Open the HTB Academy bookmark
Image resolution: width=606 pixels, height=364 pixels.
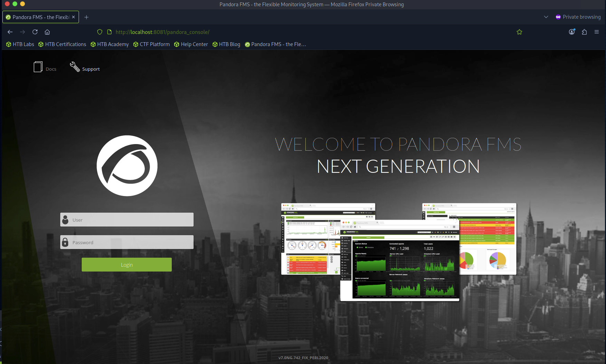pos(110,44)
